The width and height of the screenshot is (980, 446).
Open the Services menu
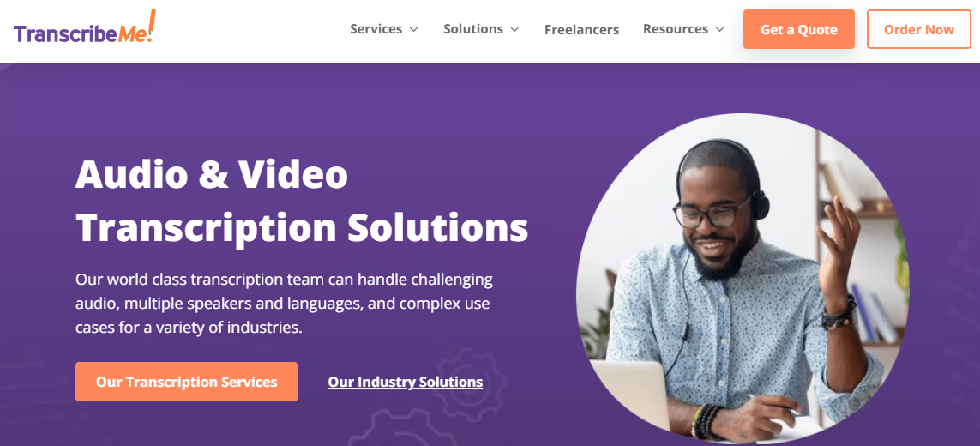[x=376, y=29]
